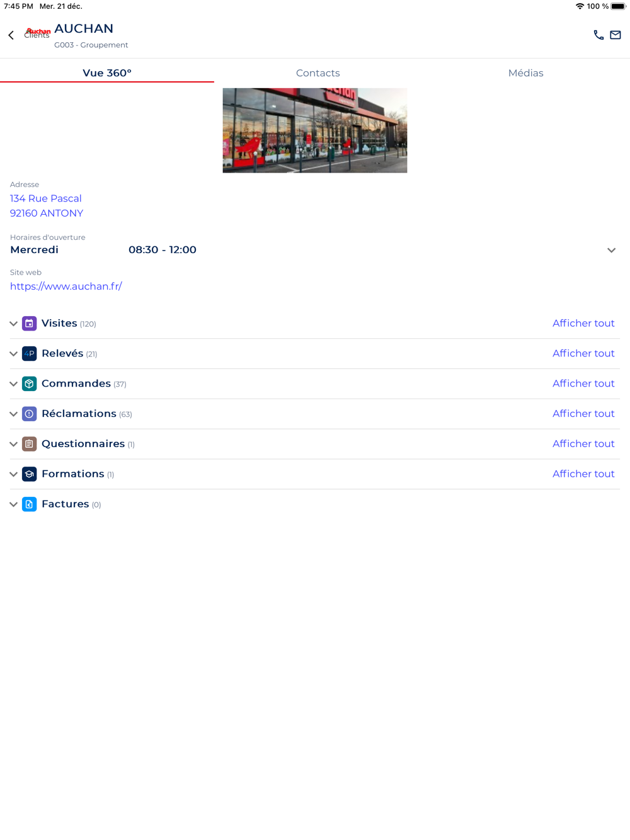Tap the back arrow to Clients
This screenshot has width=630, height=840.
tap(11, 35)
